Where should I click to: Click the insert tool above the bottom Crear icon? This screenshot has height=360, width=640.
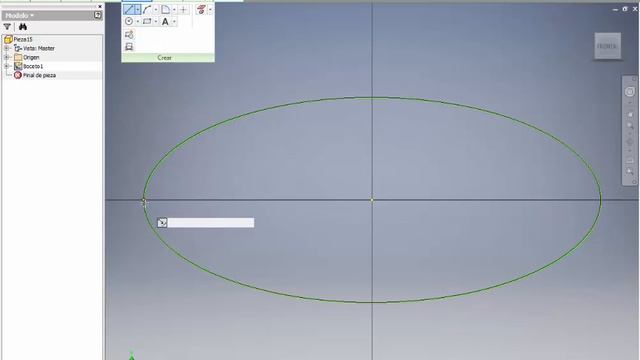coord(129,35)
